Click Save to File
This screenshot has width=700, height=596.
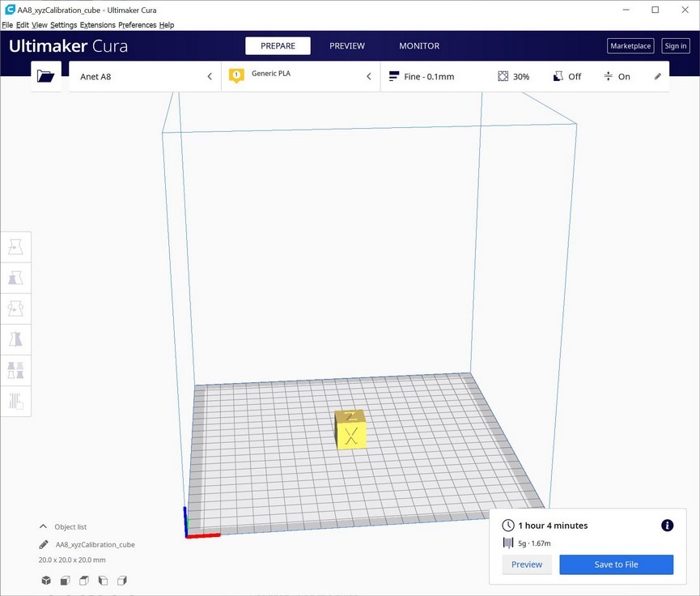point(616,564)
